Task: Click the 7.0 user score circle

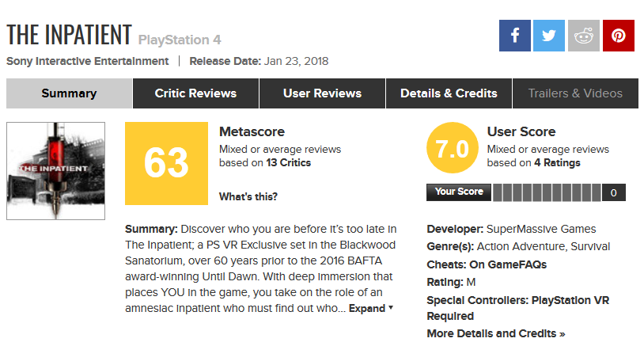Action: click(453, 148)
